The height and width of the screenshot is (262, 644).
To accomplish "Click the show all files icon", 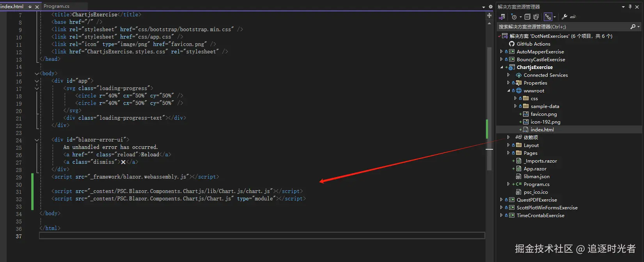I will point(536,17).
